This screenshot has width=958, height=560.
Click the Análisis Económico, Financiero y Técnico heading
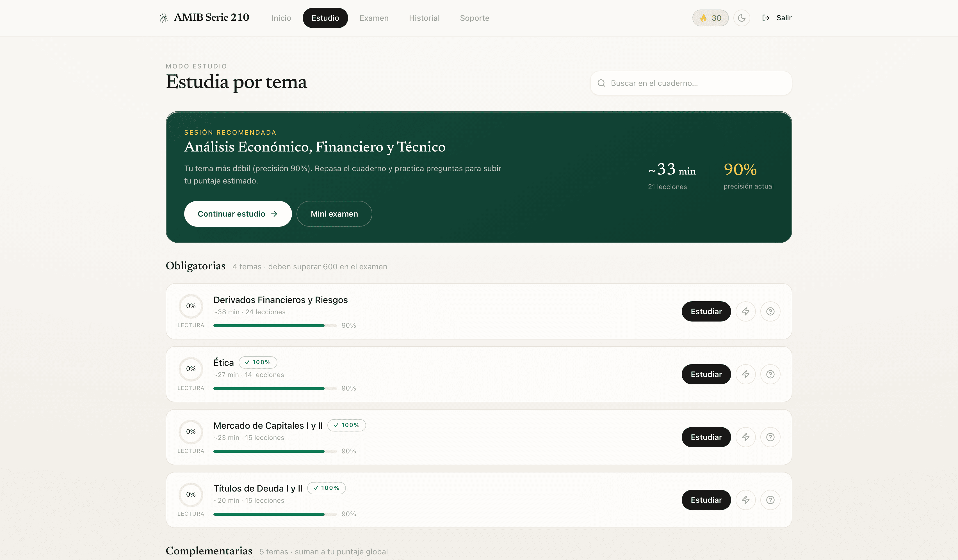[x=315, y=147]
